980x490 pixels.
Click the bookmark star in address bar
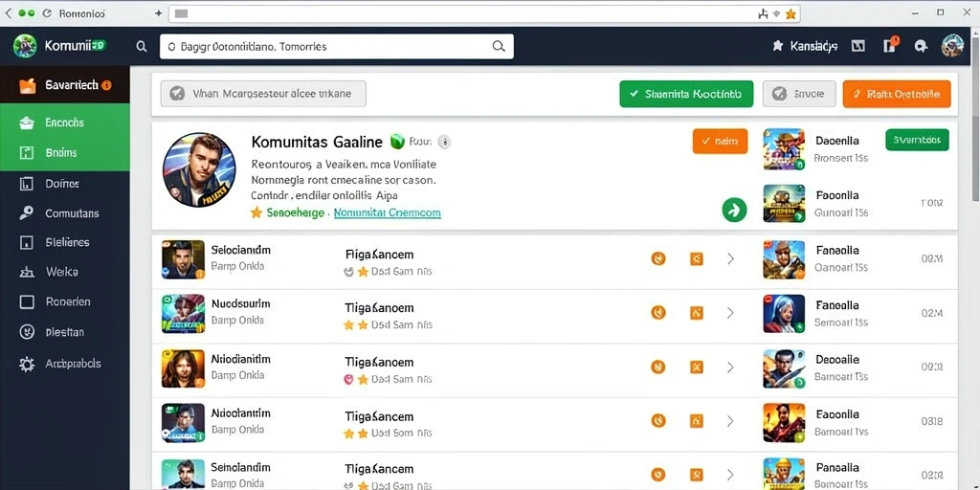tap(791, 13)
